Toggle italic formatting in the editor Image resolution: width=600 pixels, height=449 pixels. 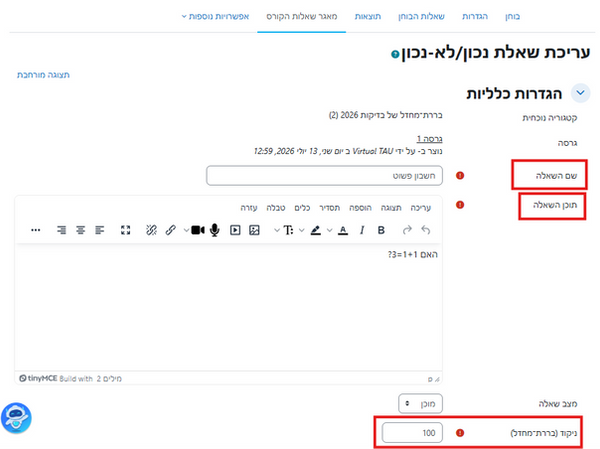click(362, 230)
